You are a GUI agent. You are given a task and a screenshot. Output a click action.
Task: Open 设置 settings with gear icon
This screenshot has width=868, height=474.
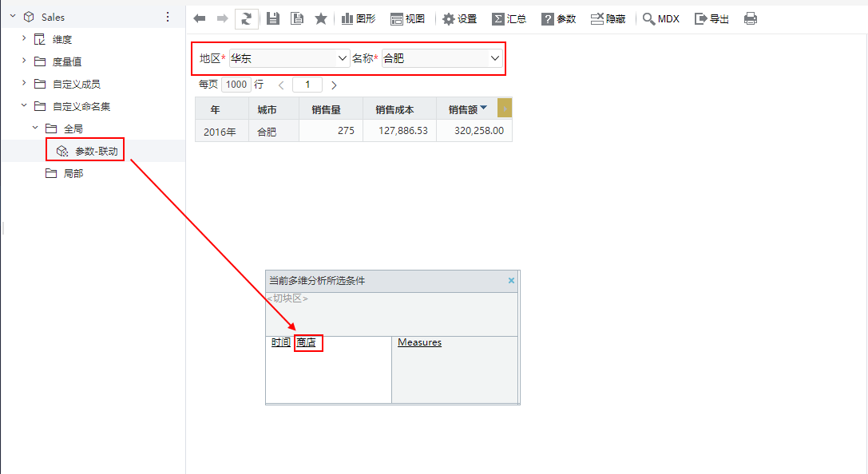pyautogui.click(x=459, y=19)
